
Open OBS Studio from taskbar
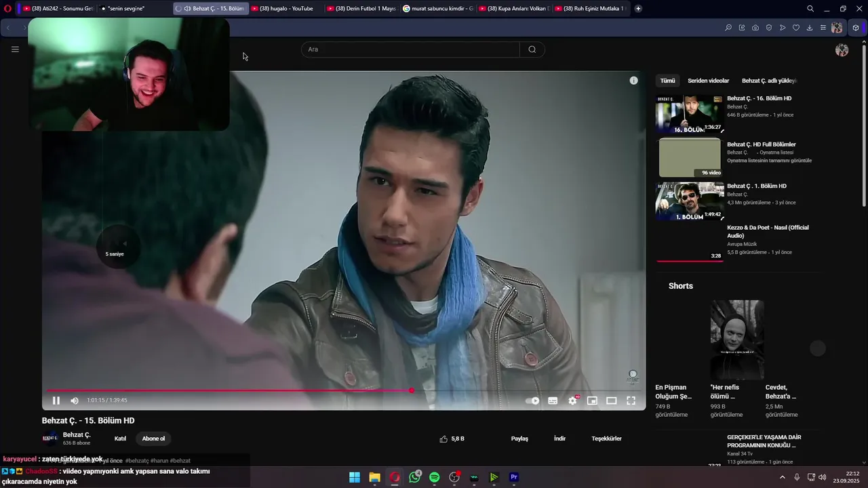pos(454,477)
